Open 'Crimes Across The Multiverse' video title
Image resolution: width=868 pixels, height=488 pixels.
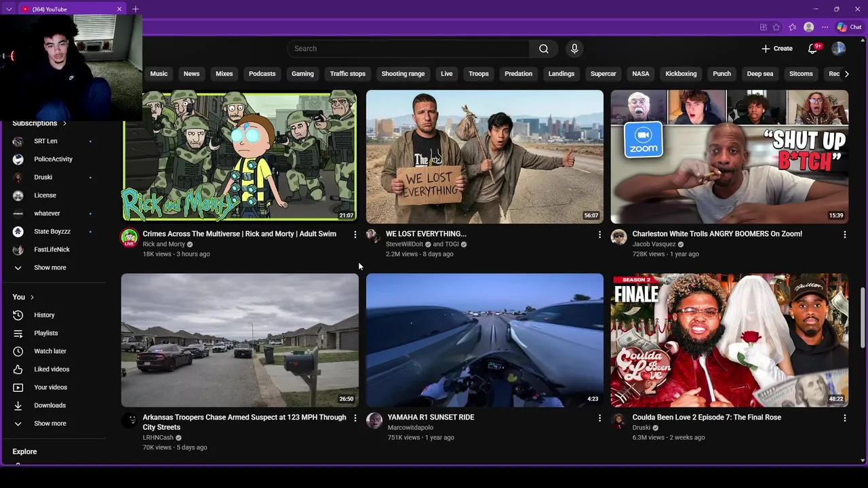239,234
